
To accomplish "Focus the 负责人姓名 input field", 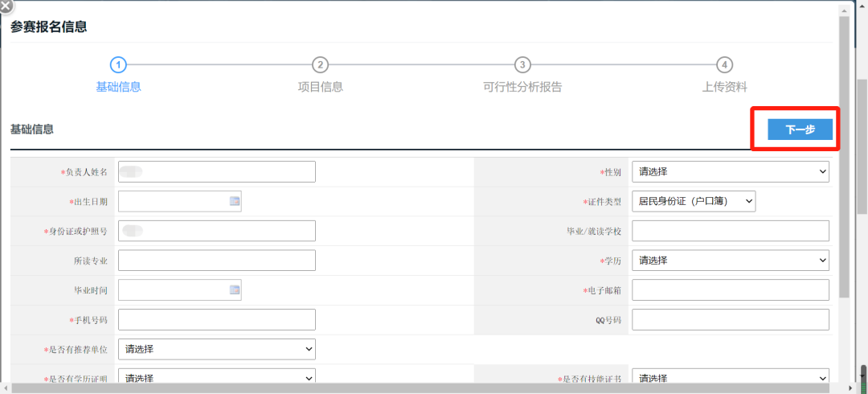I will 216,171.
